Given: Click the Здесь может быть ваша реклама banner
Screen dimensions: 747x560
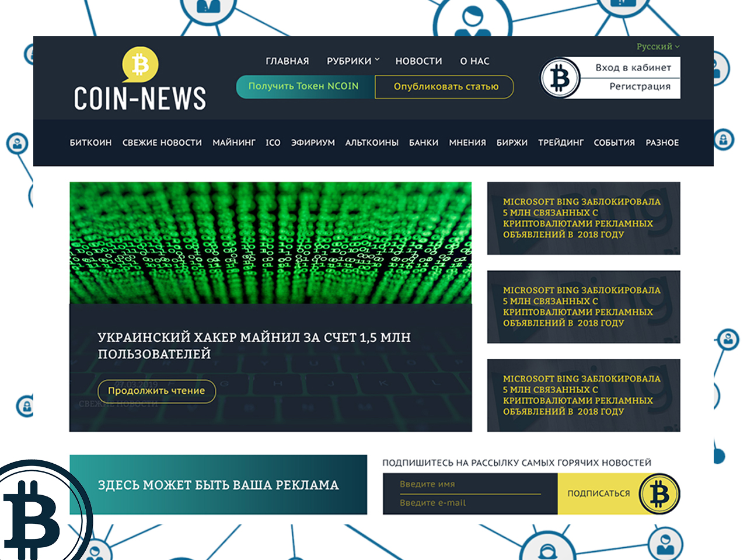Looking at the screenshot, I should (218, 485).
